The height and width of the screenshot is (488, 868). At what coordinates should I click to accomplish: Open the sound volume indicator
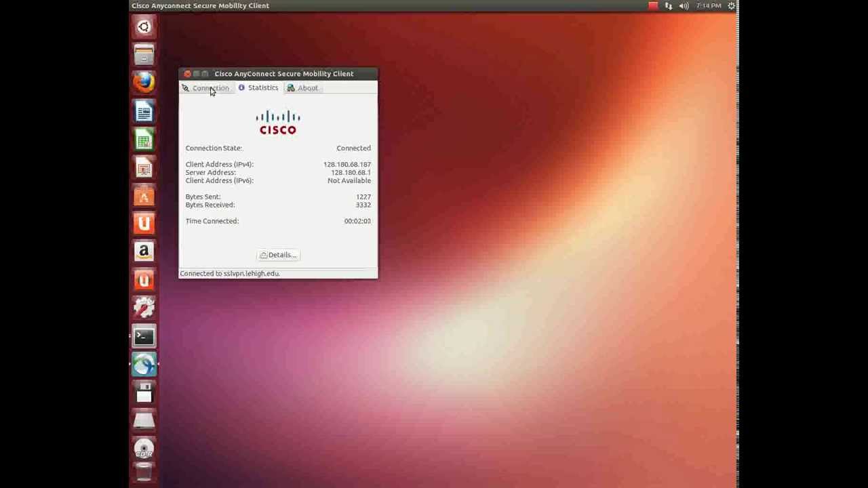pos(684,5)
